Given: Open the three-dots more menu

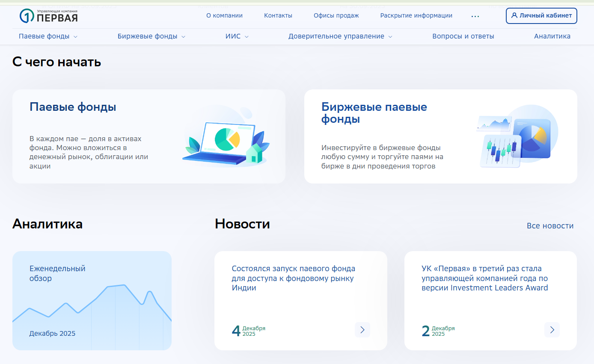Looking at the screenshot, I should tap(475, 16).
